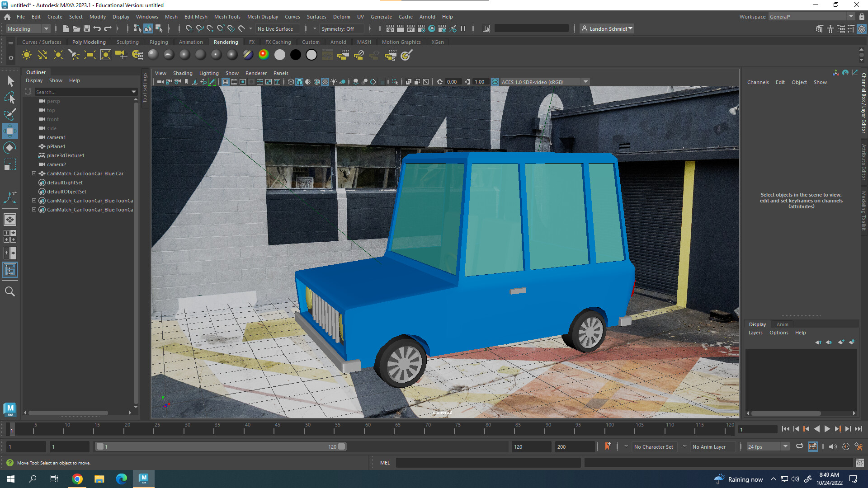Activate the Rotate tool

10,147
